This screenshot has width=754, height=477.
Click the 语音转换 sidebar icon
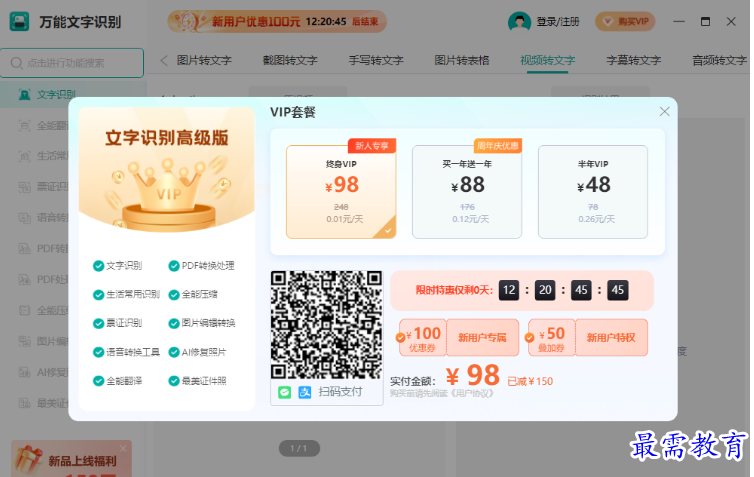[x=24, y=218]
